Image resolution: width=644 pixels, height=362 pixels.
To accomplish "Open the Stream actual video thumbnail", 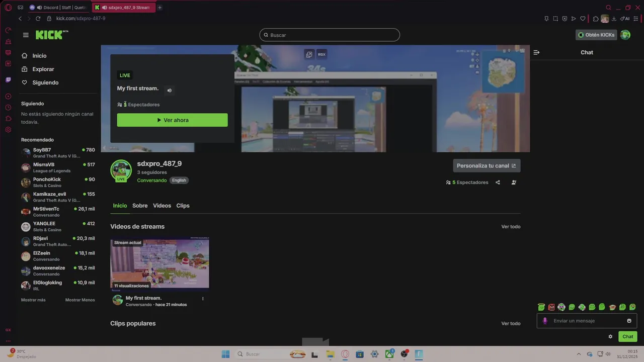I will (x=159, y=264).
